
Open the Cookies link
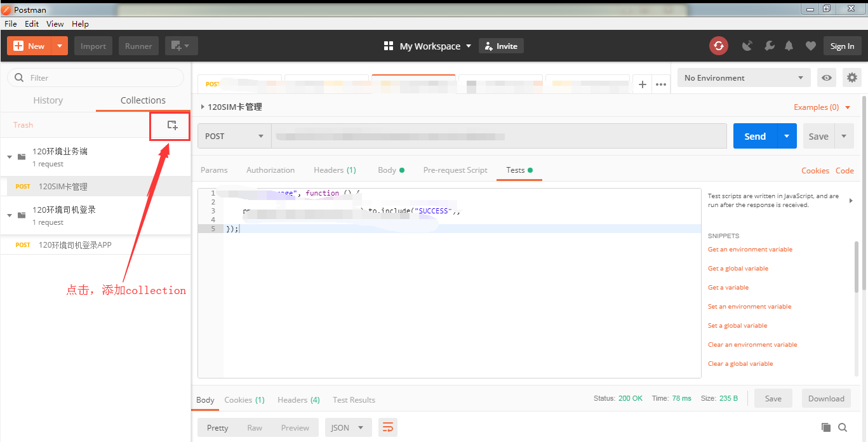[x=815, y=170]
